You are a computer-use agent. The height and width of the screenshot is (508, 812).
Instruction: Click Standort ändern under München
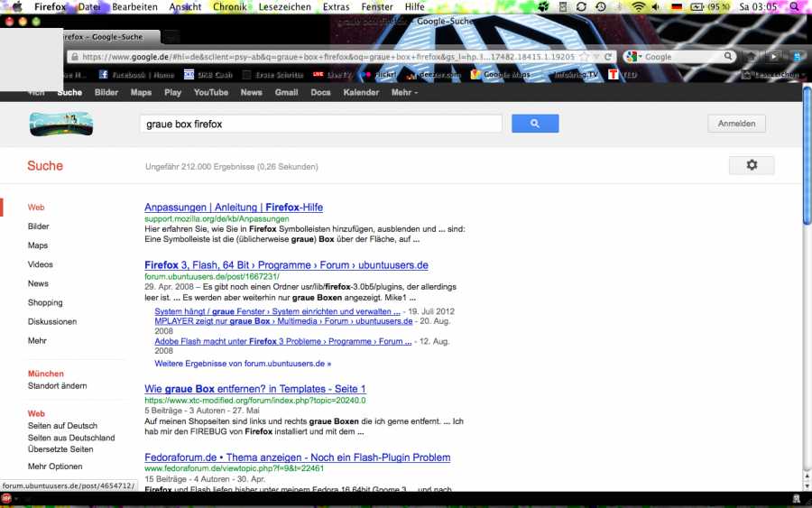tap(58, 386)
